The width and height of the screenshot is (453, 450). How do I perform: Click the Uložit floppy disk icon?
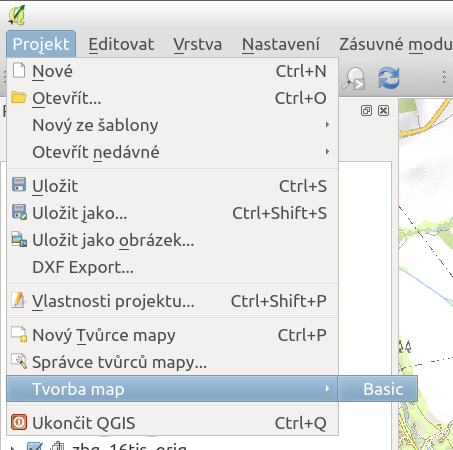pyautogui.click(x=19, y=185)
